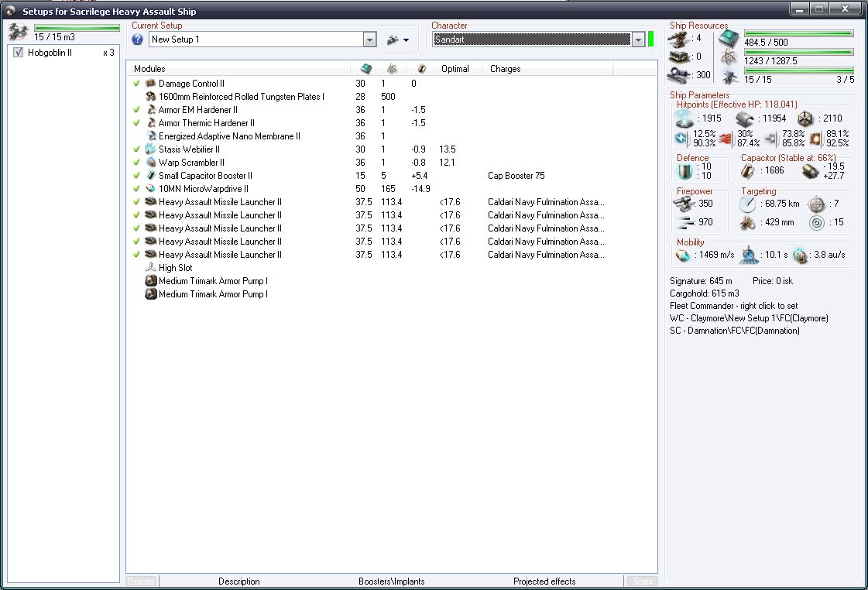The width and height of the screenshot is (868, 590).
Task: Toggle Armor EM Hardener II active checkmark
Action: point(137,110)
